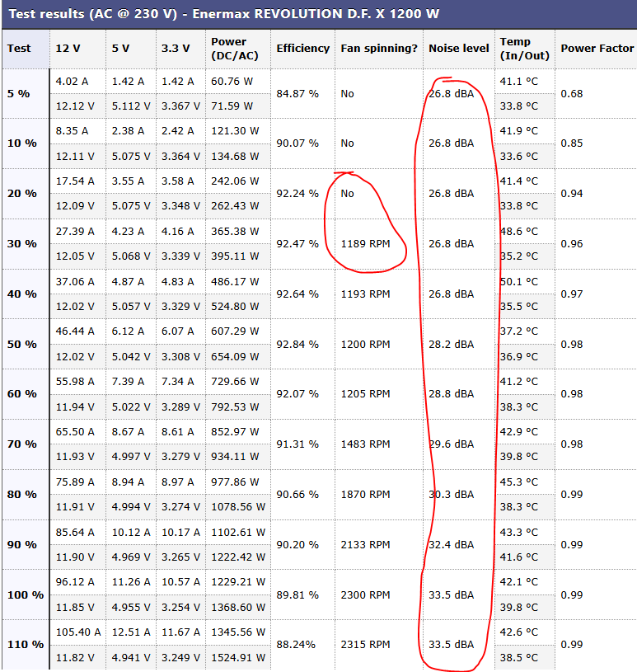Select the Power Factor column header
The width and height of the screenshot is (637, 672).
pyautogui.click(x=597, y=48)
